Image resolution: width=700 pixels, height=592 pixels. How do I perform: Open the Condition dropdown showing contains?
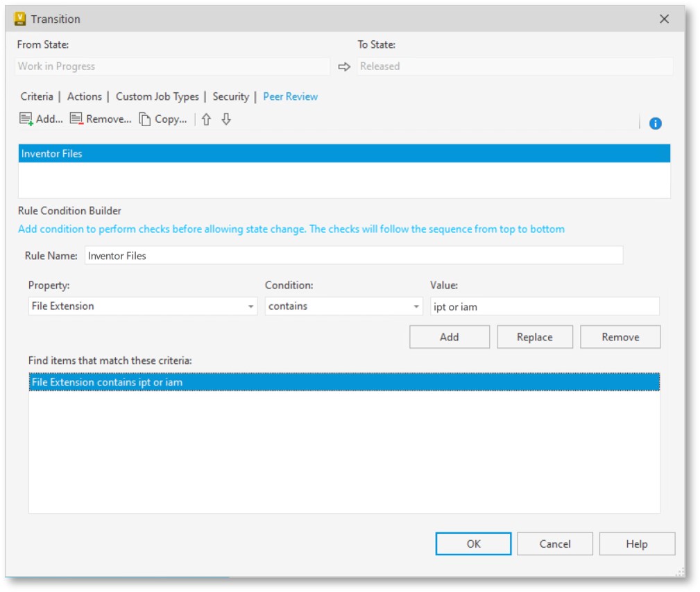pos(343,306)
